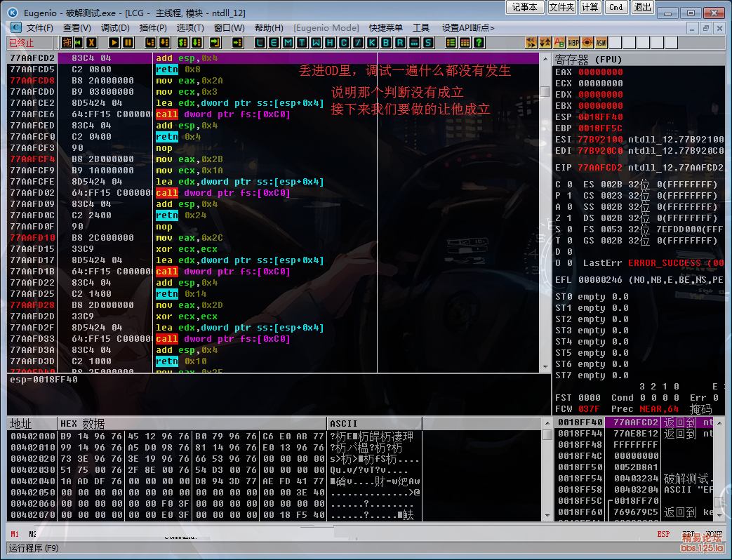Click the Go To Address icon
The image size is (732, 560).
pos(238,43)
